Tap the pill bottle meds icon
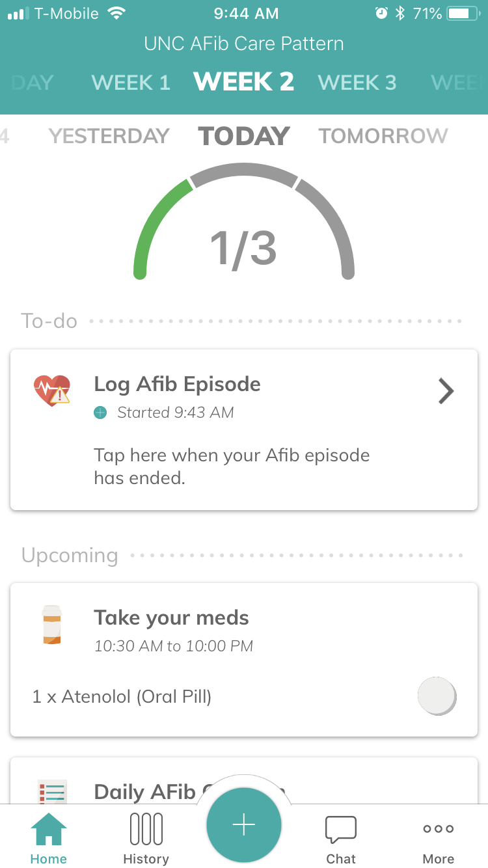Viewport: 488px width, 868px height. click(51, 625)
